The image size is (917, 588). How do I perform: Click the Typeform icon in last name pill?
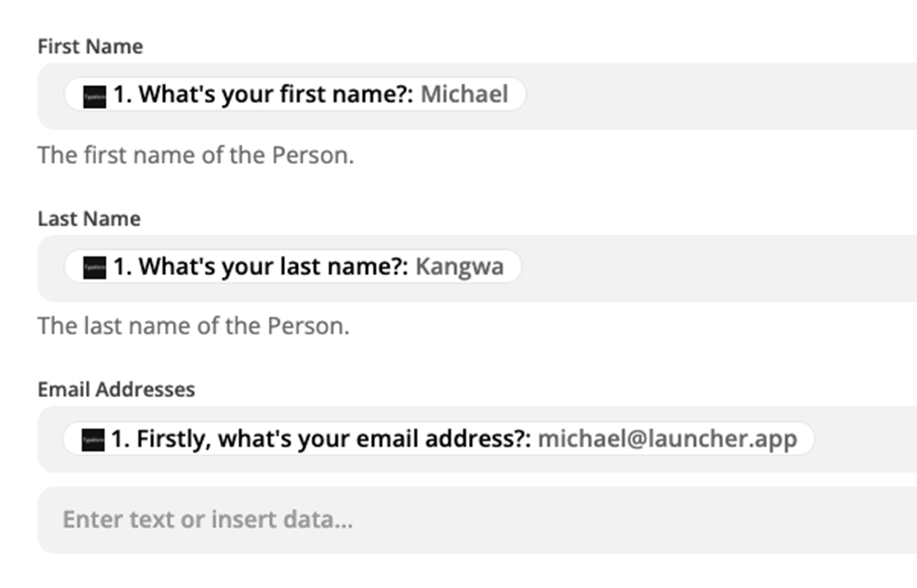[94, 268]
